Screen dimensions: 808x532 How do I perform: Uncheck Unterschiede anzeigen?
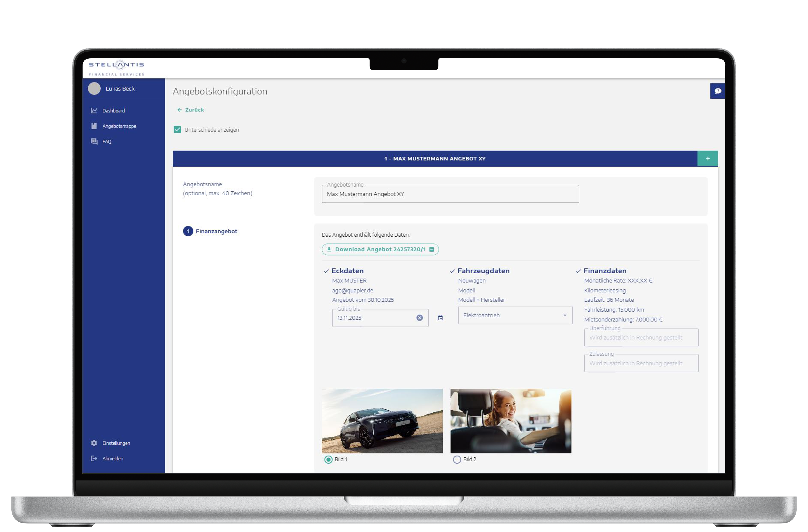(177, 129)
